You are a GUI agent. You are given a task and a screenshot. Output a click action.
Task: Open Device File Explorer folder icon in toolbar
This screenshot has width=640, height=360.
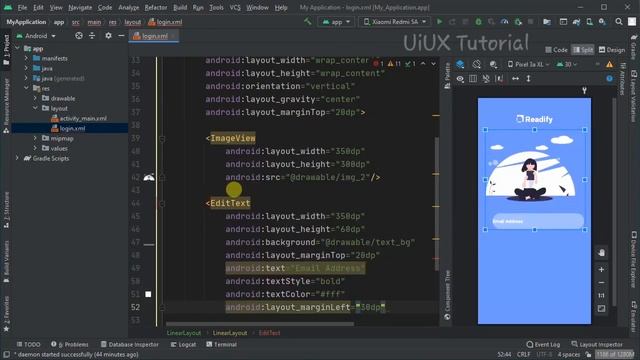547,22
